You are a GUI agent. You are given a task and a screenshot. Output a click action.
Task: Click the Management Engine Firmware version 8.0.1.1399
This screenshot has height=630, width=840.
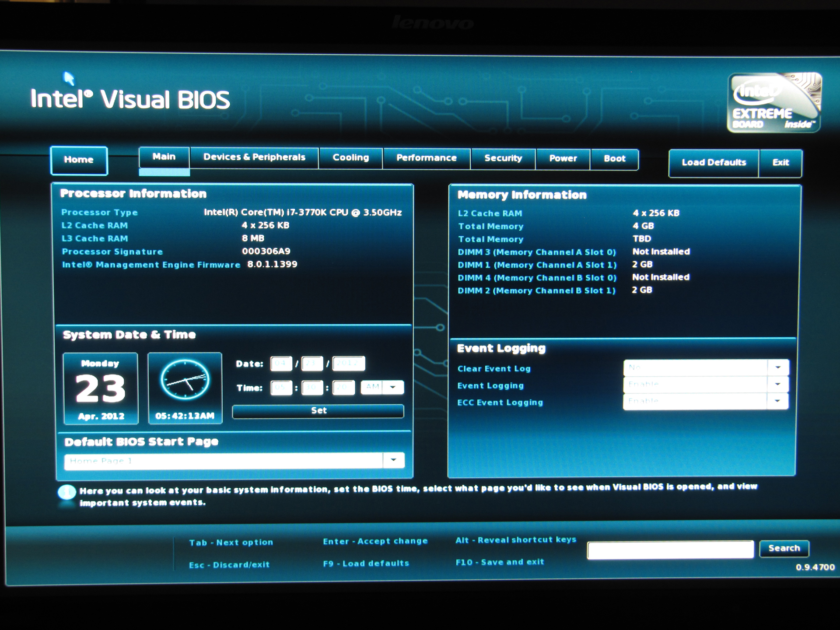[272, 264]
